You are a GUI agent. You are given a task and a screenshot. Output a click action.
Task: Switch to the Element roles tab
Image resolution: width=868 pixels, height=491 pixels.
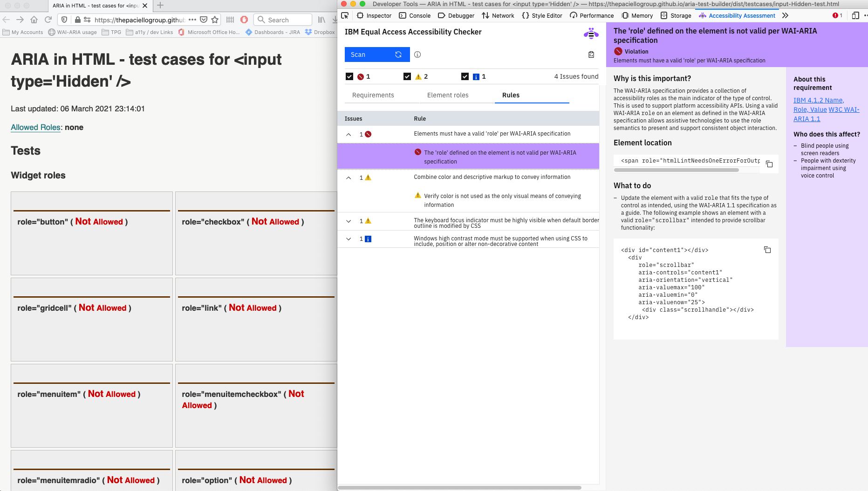[447, 95]
